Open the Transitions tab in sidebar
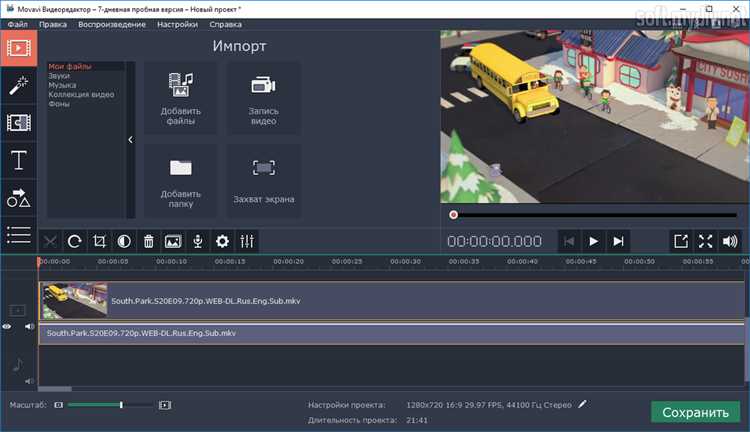The width and height of the screenshot is (750, 432). point(19,123)
